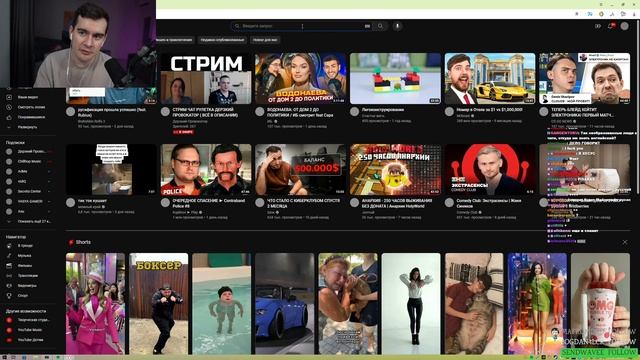Open the 250 часов анархии thumbnail
Viewport: 640px width, 360px height.
click(395, 169)
